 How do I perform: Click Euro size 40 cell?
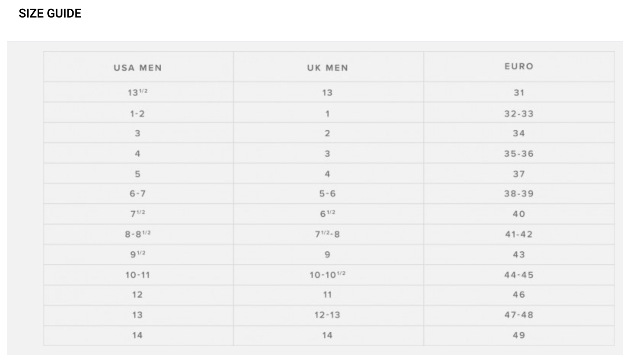click(519, 214)
